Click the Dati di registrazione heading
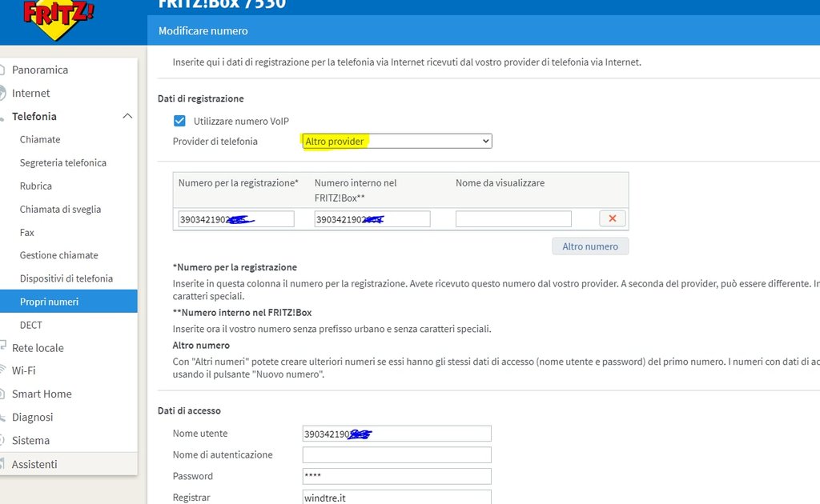The height and width of the screenshot is (504, 820). pos(201,98)
